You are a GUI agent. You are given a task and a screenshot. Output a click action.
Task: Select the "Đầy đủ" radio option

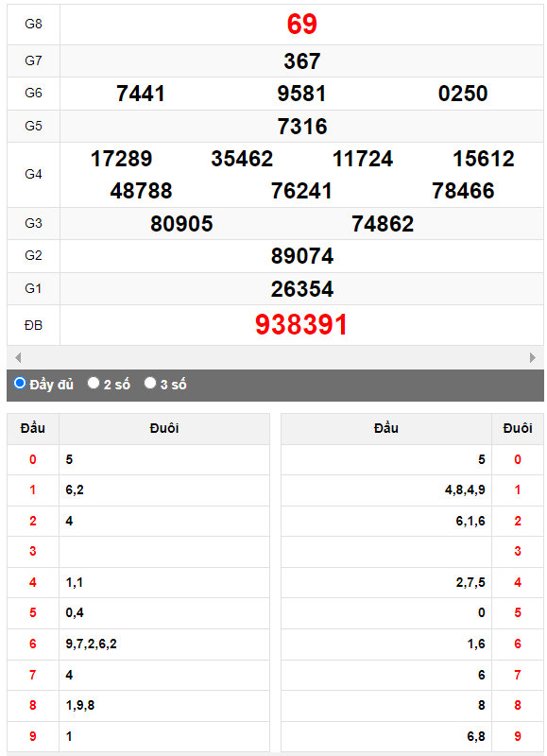click(20, 383)
